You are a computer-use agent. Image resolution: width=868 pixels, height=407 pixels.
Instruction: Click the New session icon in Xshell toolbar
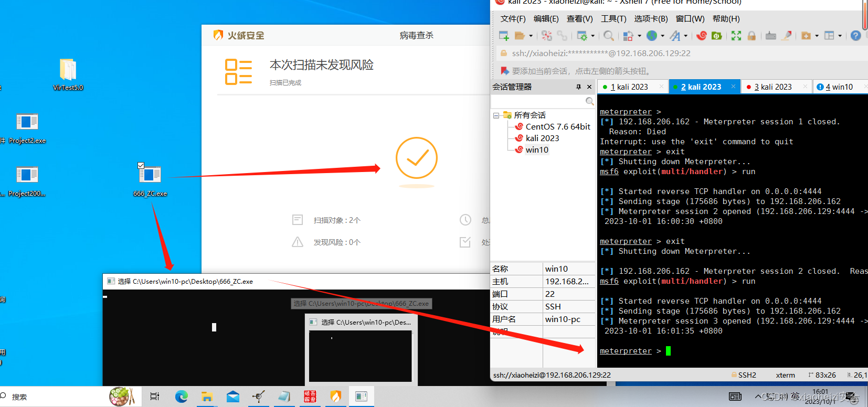(504, 36)
